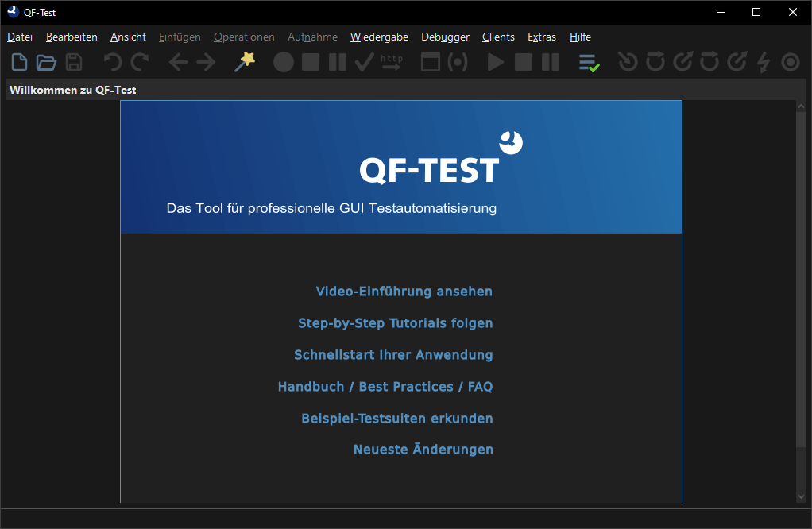This screenshot has width=812, height=529.
Task: Open the run-log list icon with green check
Action: click(x=590, y=63)
